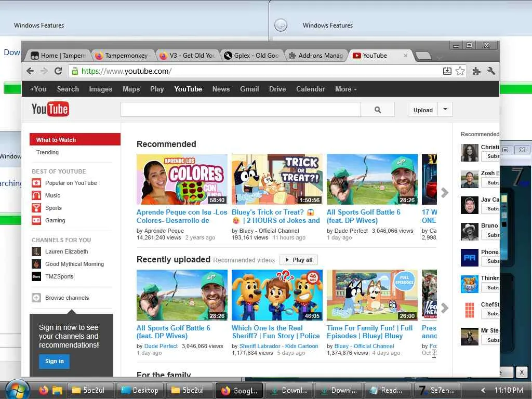Click the Music headphones icon
The height and width of the screenshot is (399, 532).
36,195
